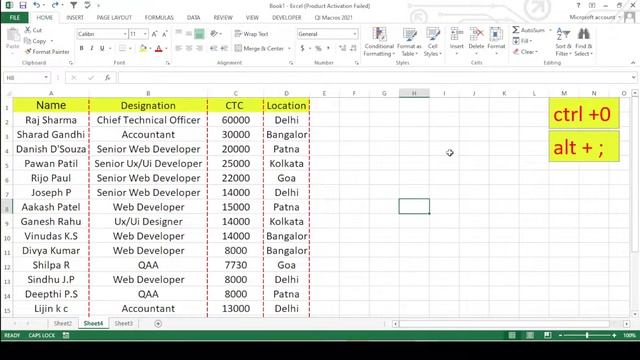Screen dimensions: 640x360
Task: Toggle Italic formatting
Action: [x=92, y=48]
